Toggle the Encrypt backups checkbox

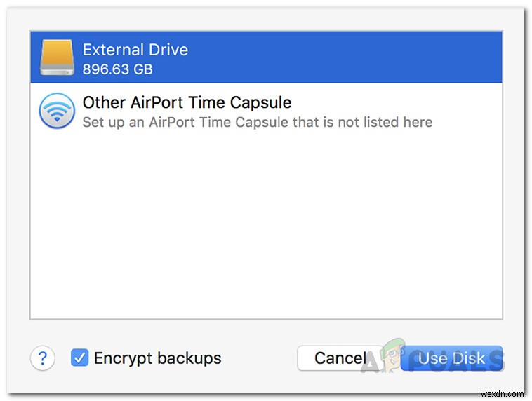[x=79, y=358]
